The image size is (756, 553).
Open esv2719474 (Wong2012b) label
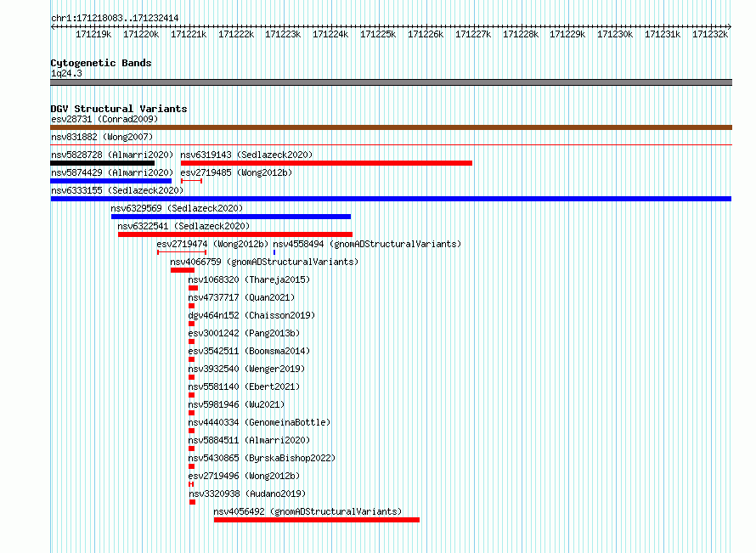[212, 244]
